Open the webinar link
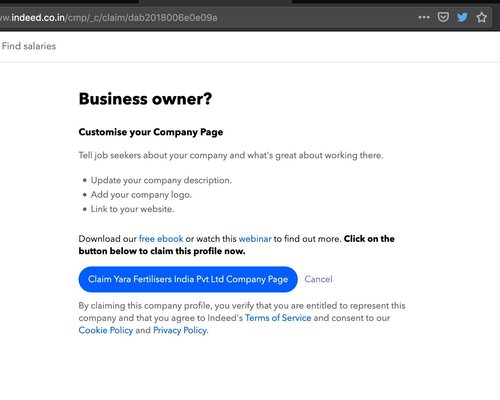This screenshot has width=500, height=400. [255, 239]
